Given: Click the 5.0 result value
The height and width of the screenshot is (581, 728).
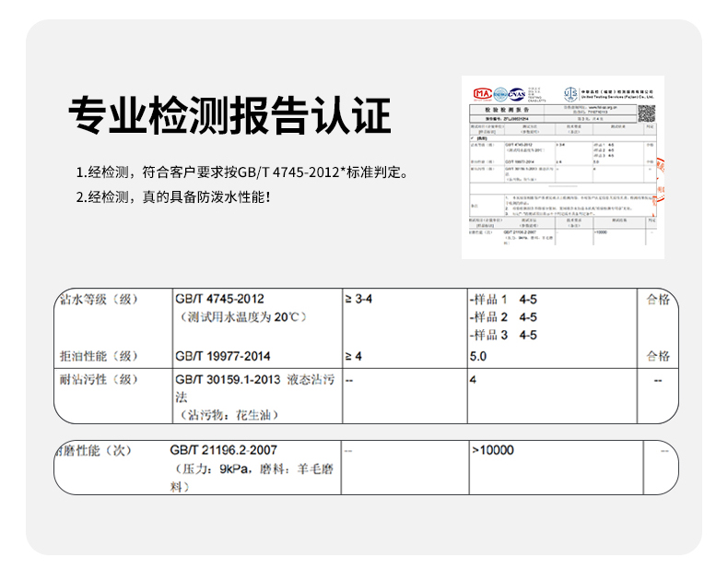Looking at the screenshot, I should tap(478, 357).
